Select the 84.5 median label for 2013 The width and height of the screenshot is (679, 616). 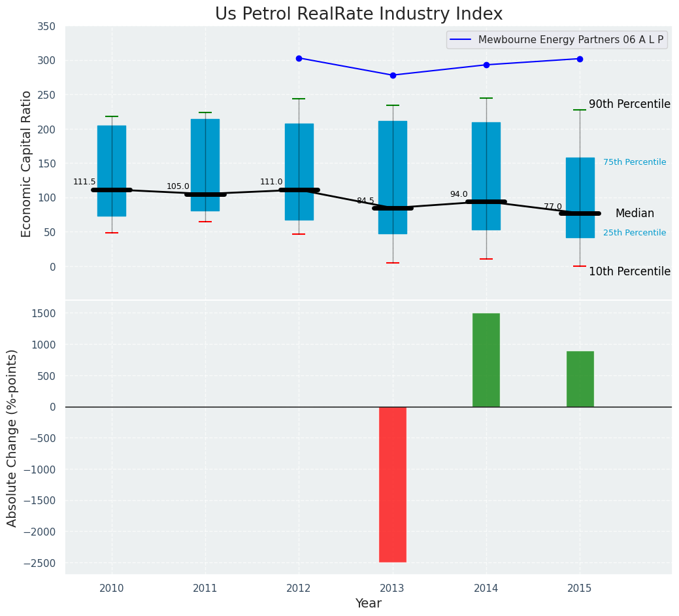[x=365, y=201]
